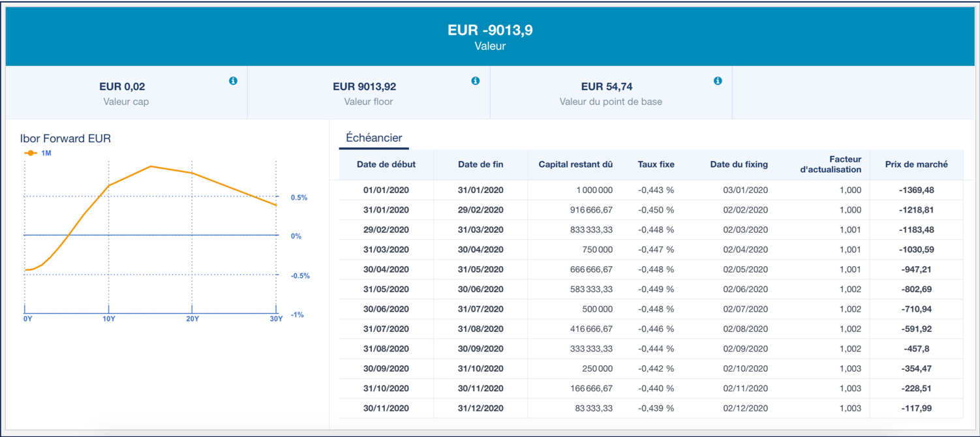
Task: Click Facteur d'actualisation column header
Action: point(830,164)
